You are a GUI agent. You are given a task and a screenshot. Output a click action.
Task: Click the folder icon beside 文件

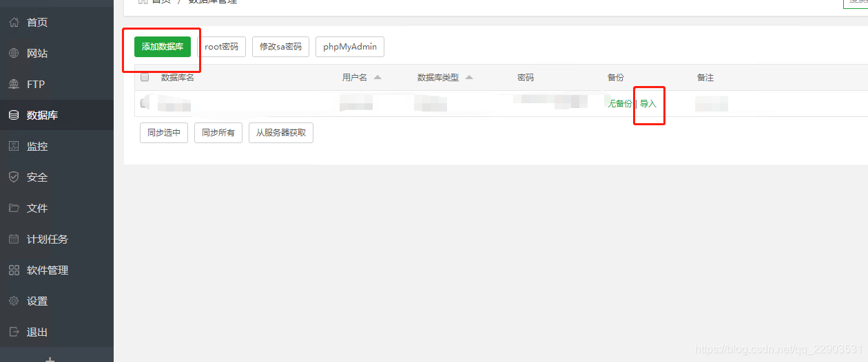pyautogui.click(x=14, y=209)
